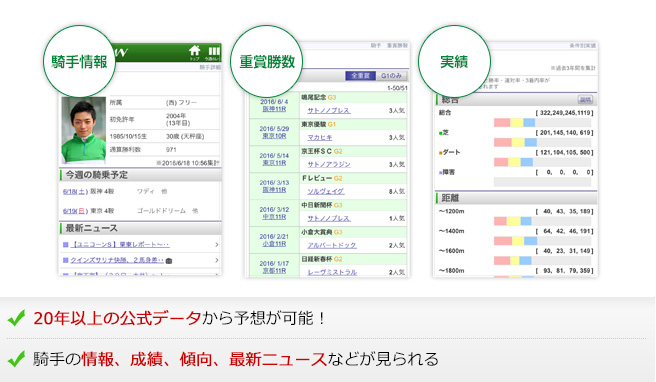Viewport: 656px width, 382px height.
Task: Click the 東京優駿 G1 race title
Action: [x=318, y=124]
